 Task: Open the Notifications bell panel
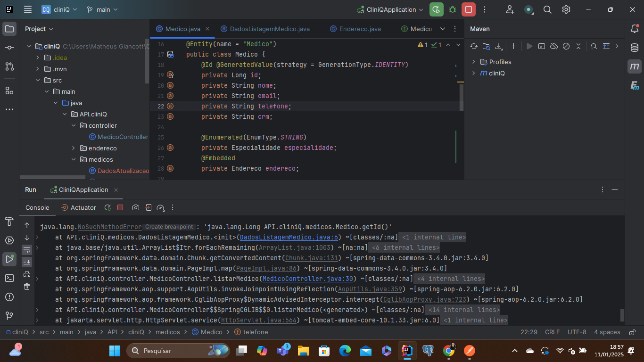635,29
